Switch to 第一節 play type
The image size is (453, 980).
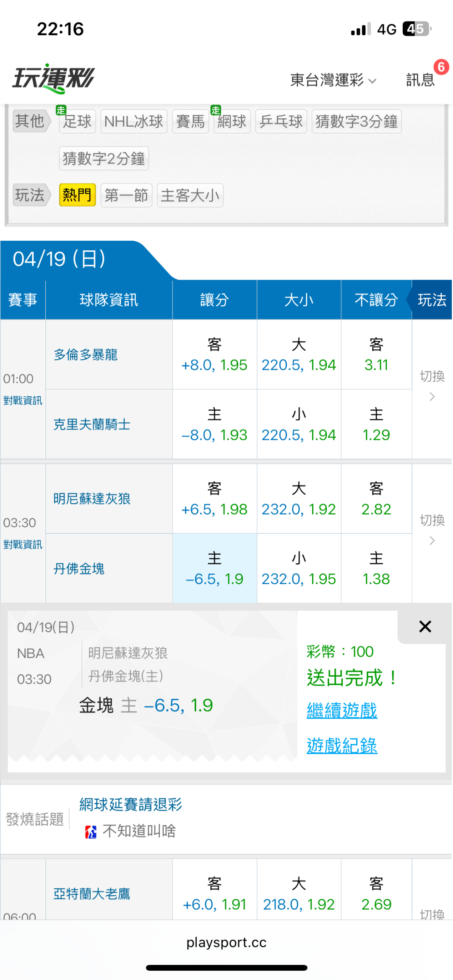pyautogui.click(x=126, y=195)
